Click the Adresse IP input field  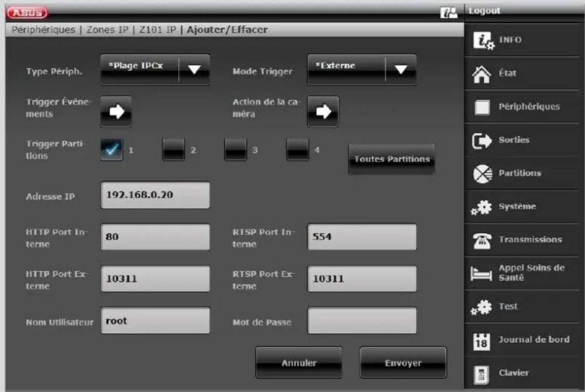click(x=155, y=196)
